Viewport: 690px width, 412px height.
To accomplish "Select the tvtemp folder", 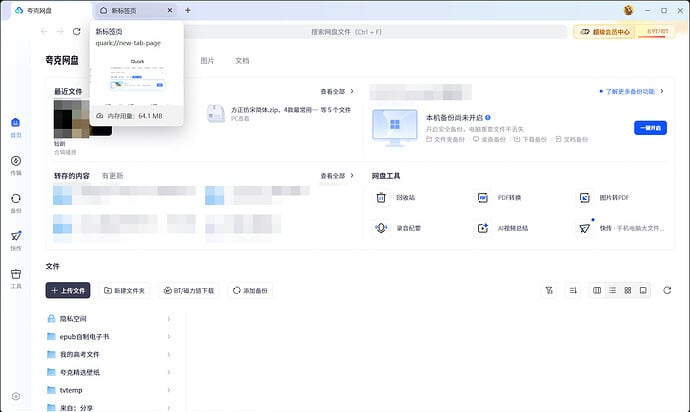I will (109, 390).
